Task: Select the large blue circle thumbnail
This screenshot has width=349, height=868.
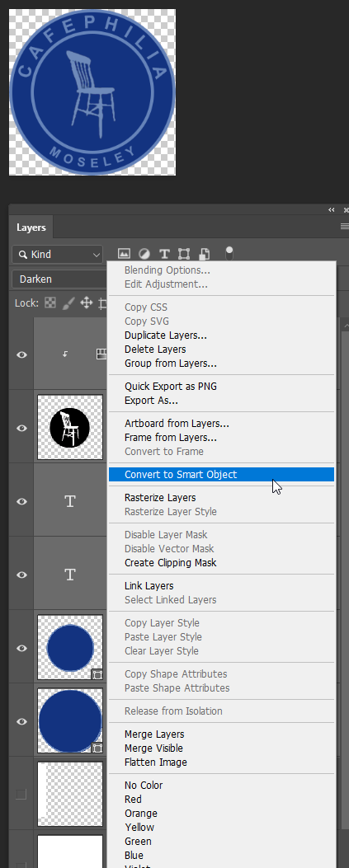Action: tap(70, 721)
